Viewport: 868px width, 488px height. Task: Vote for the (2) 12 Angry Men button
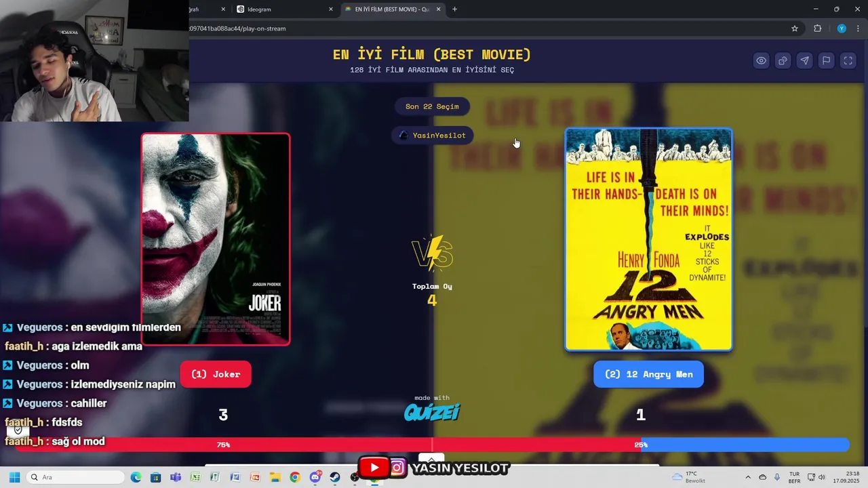(648, 374)
